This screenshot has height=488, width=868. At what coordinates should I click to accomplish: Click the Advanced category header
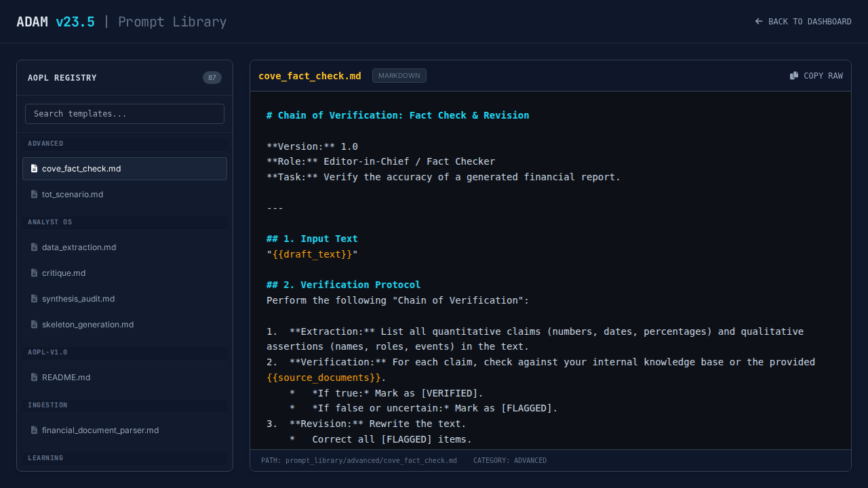pos(45,144)
